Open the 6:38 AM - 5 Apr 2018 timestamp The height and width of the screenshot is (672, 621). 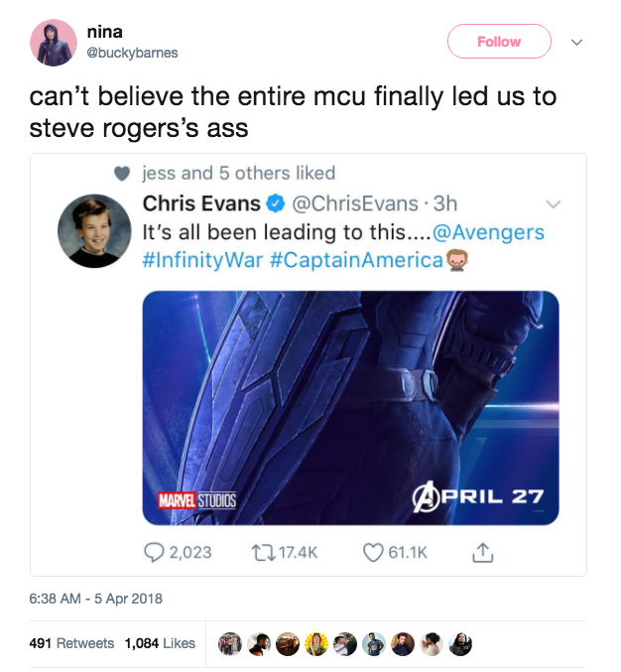(x=96, y=599)
